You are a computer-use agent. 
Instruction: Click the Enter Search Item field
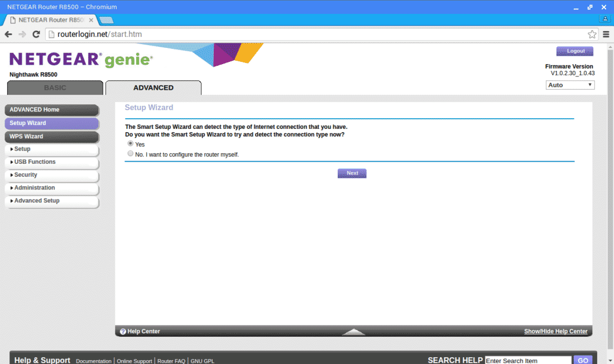coord(528,361)
